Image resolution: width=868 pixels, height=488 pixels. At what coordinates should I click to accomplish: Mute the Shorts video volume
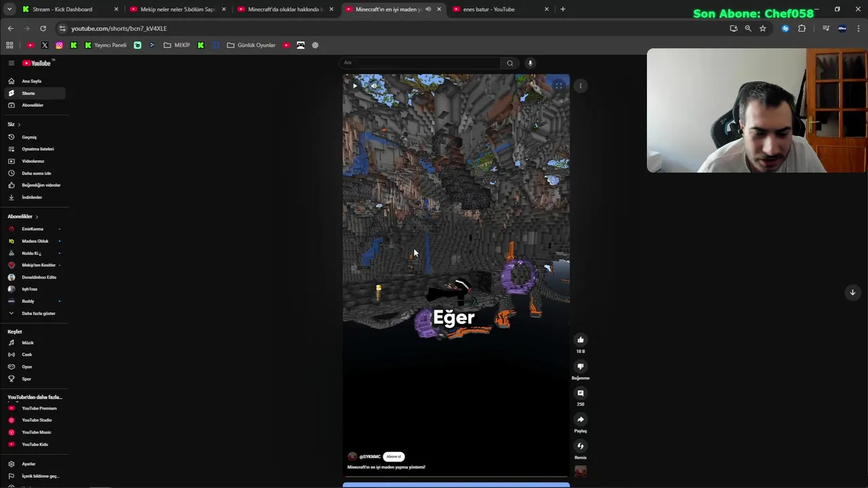pyautogui.click(x=374, y=85)
